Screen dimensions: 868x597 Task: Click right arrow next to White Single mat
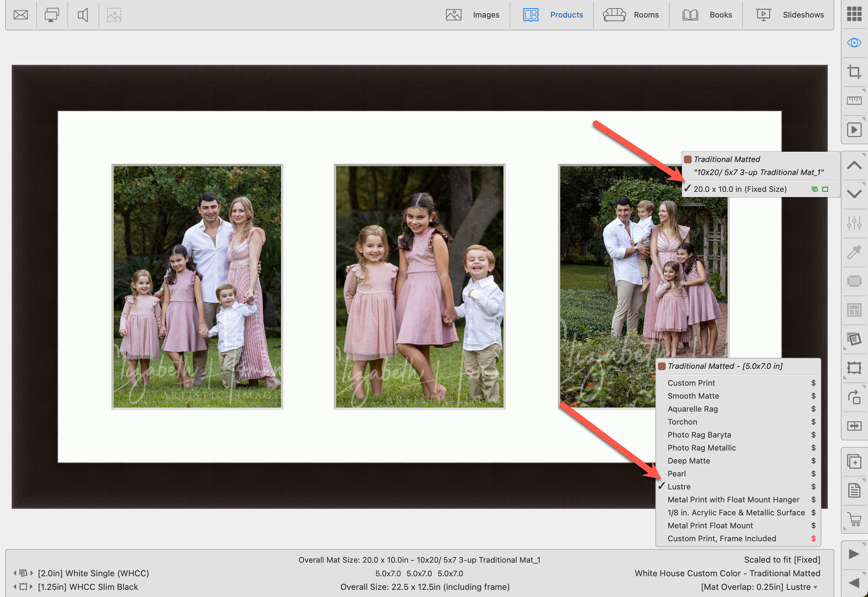[32, 573]
